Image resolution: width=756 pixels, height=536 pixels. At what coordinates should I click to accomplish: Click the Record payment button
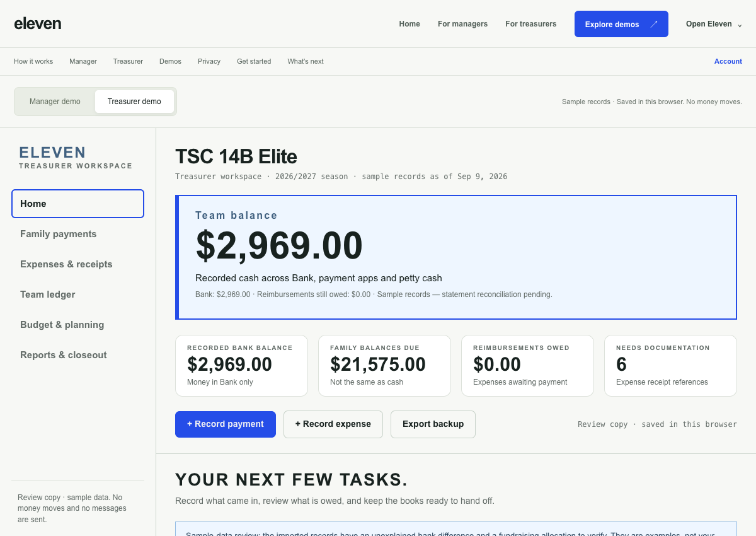coord(226,424)
